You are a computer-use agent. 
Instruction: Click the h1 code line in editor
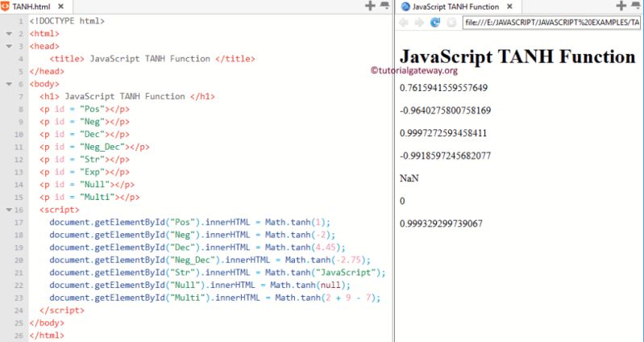(x=127, y=96)
